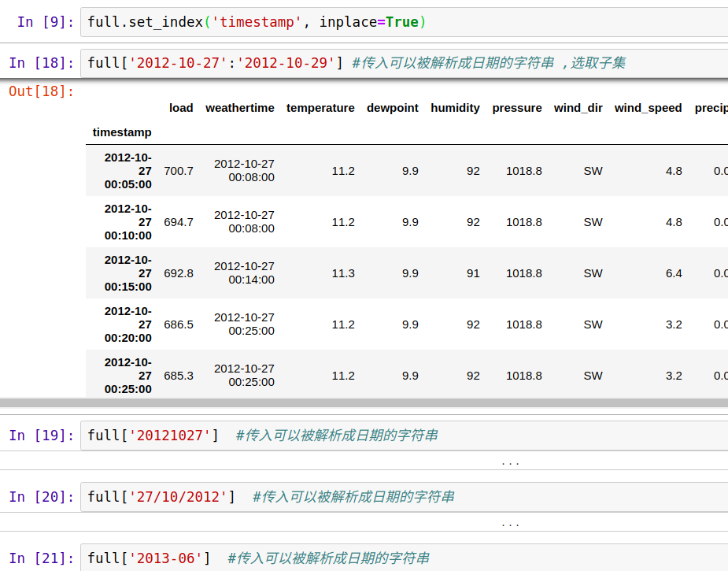The image size is (728, 571).
Task: Click the In [19] full['20121027'] cell
Action: click(x=404, y=436)
